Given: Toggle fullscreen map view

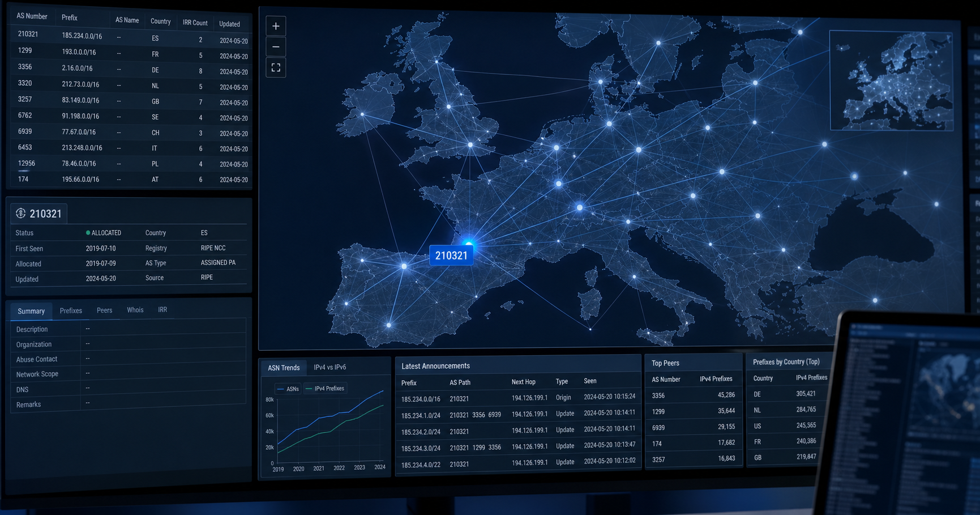Looking at the screenshot, I should 276,68.
